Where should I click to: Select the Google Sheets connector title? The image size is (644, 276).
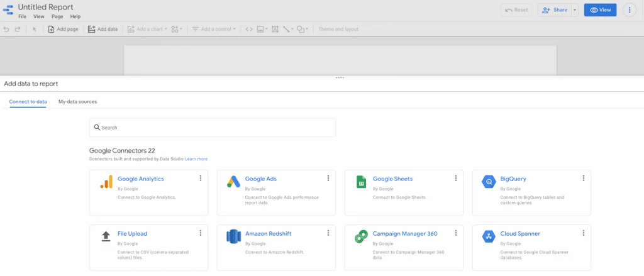pos(392,179)
